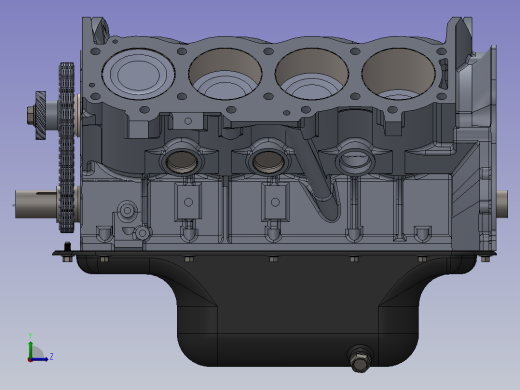This screenshot has width=520, height=390.
Task: Click the green Y axis arrow
Action: 30,350
